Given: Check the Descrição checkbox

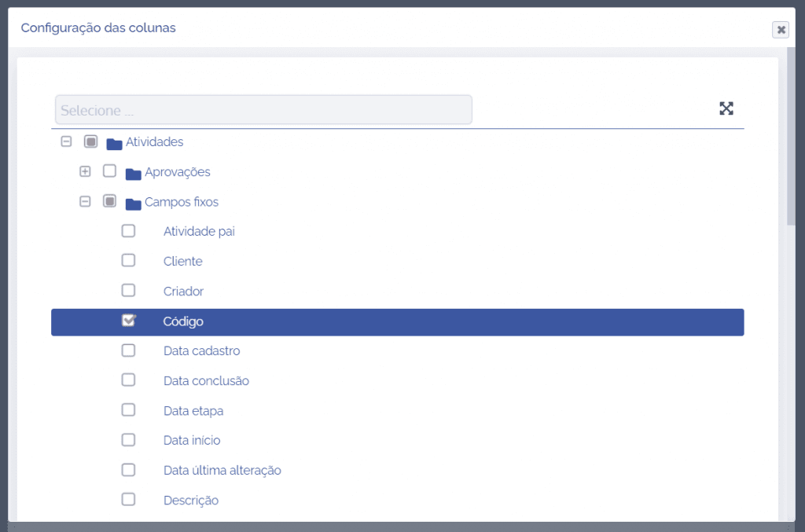Looking at the screenshot, I should click(x=128, y=500).
